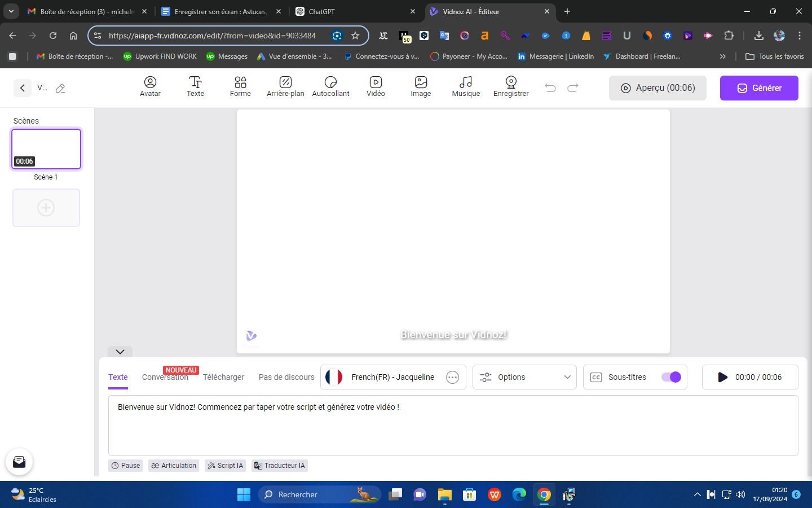Open the Avatar tool
This screenshot has width=812, height=508.
pos(150,87)
